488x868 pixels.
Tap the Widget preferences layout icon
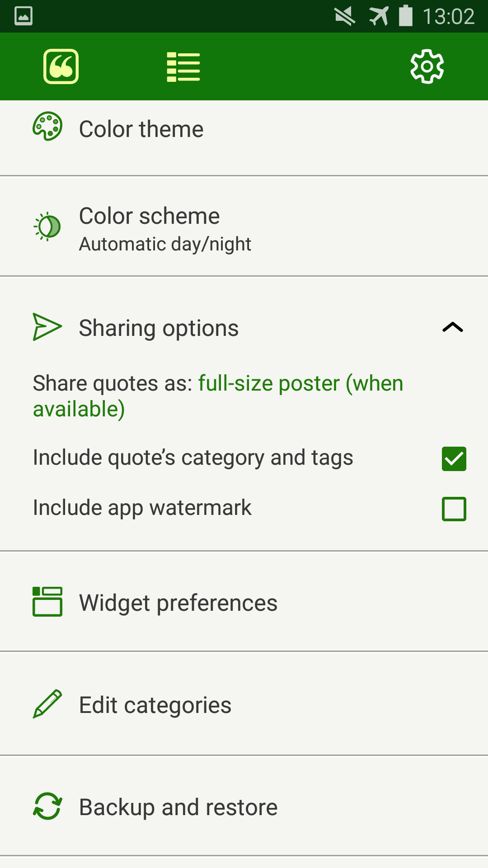[47, 602]
